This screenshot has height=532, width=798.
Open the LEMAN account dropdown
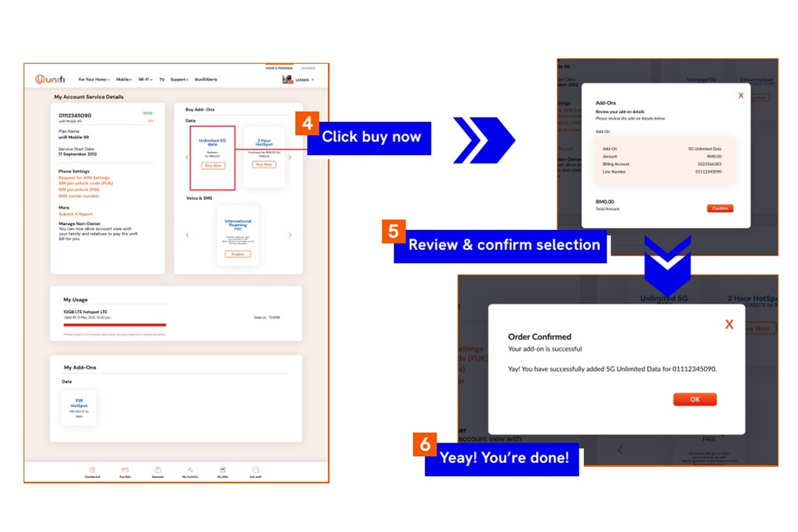[305, 80]
